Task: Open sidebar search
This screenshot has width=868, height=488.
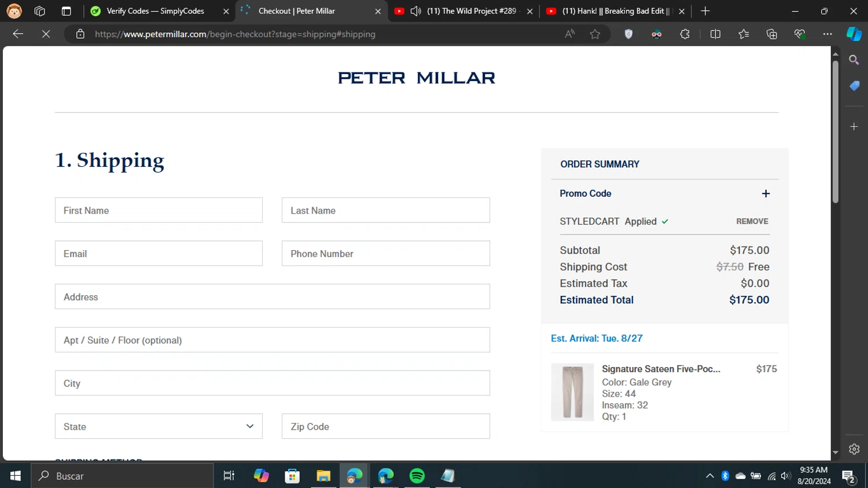Action: 854,60
